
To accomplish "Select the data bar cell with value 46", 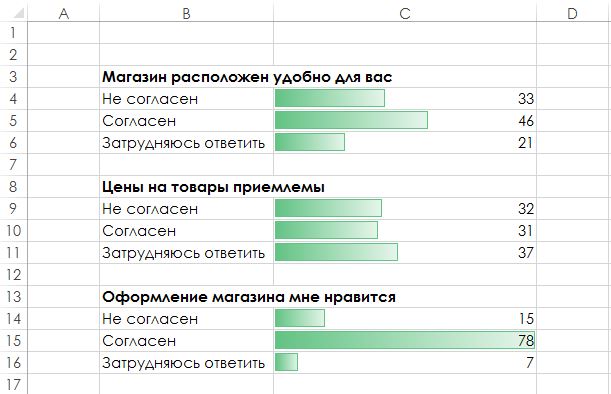I will (x=405, y=120).
